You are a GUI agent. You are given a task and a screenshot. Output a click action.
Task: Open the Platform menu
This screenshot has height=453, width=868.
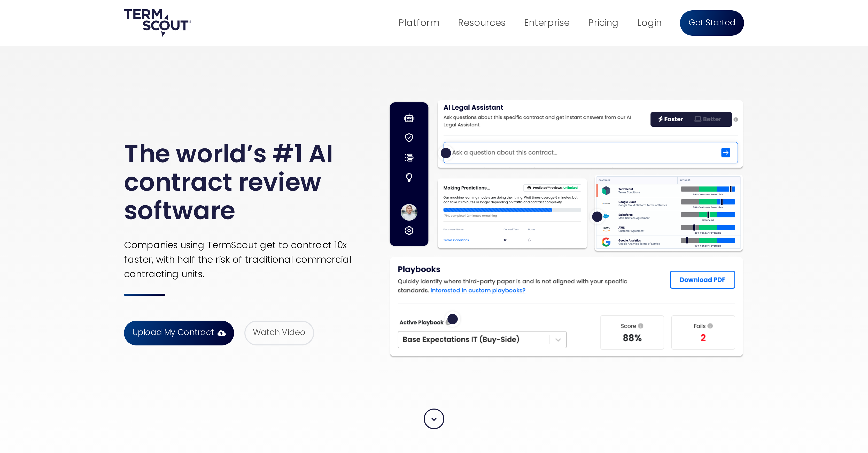coord(419,22)
